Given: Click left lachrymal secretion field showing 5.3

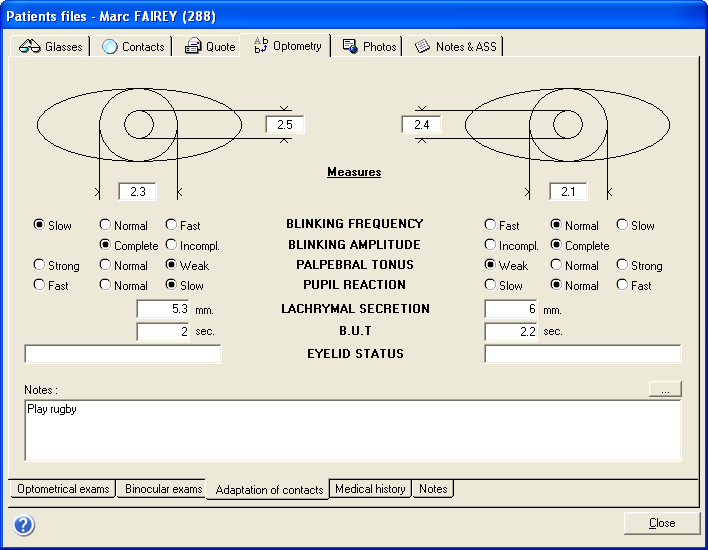Looking at the screenshot, I should coord(163,310).
